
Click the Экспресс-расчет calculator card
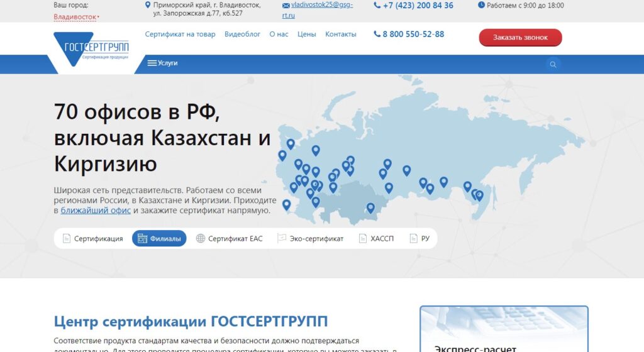(504, 329)
